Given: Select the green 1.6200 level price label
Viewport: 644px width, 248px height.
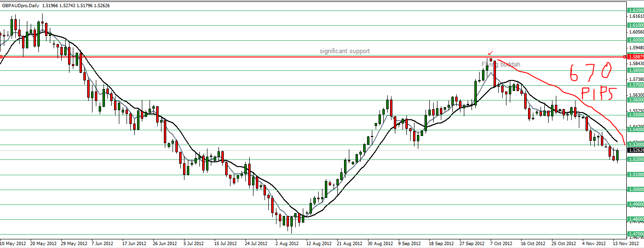Looking at the screenshot, I should 635,10.
